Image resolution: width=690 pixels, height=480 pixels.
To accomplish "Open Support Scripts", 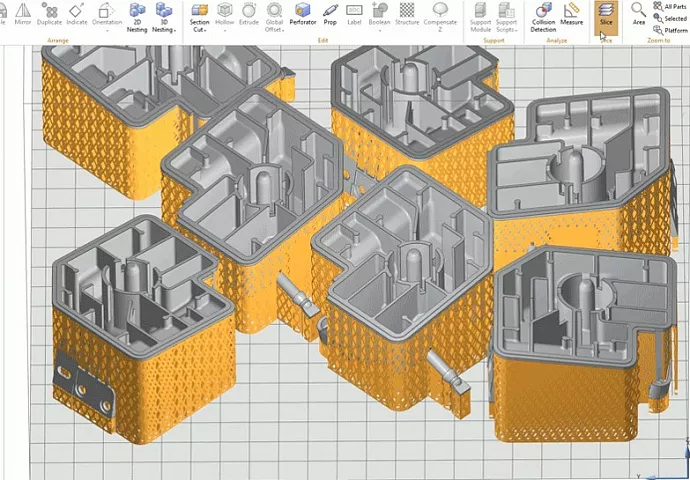I will [506, 17].
